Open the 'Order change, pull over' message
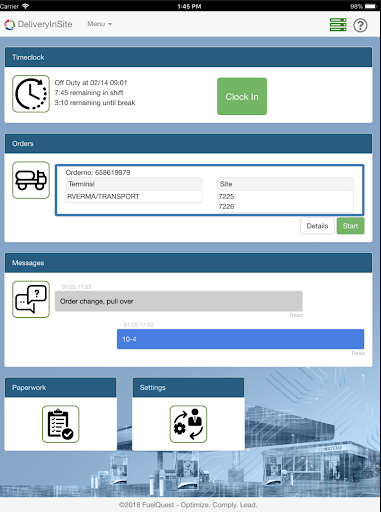 179,301
